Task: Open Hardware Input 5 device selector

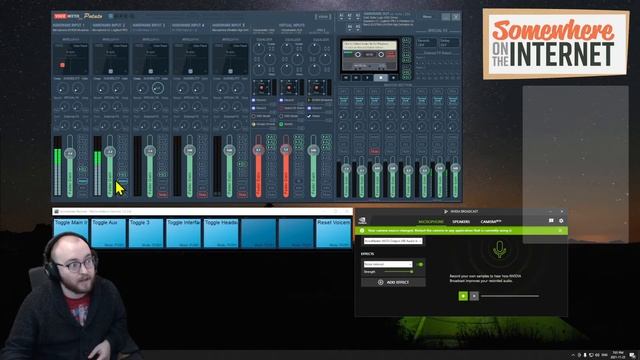Action: 230,30
